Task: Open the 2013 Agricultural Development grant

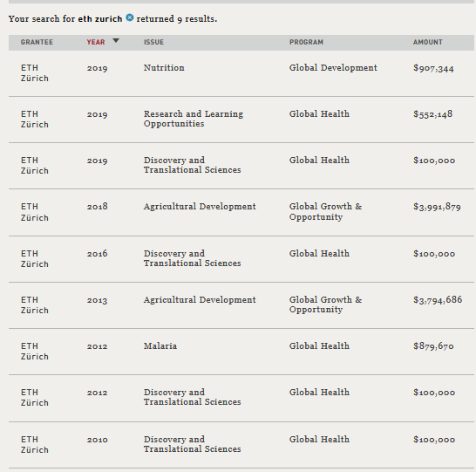Action: coord(241,305)
